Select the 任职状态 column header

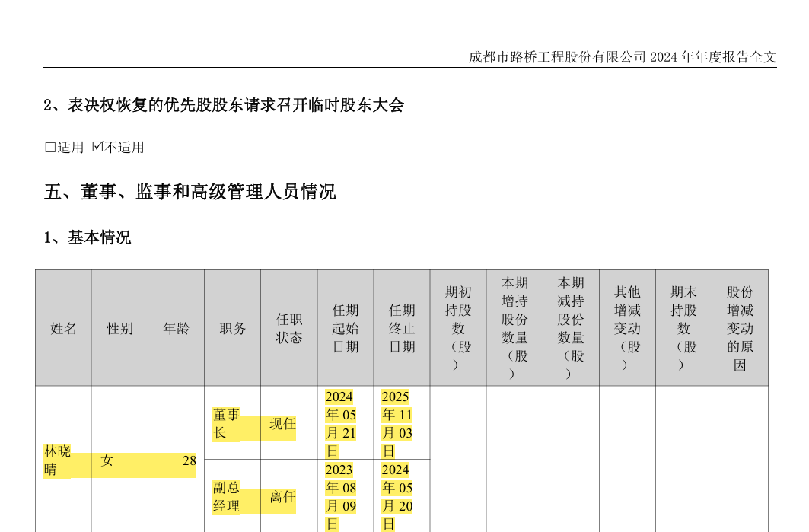click(x=289, y=329)
